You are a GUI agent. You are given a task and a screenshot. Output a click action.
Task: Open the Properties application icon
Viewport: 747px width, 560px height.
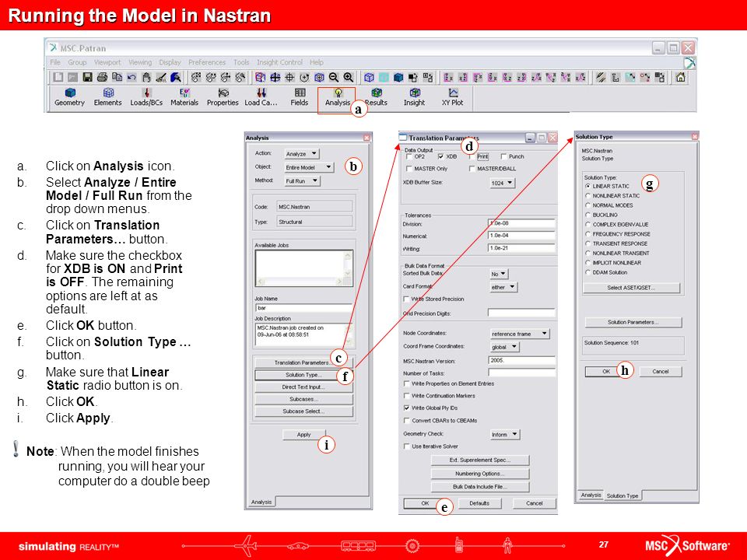[223, 97]
